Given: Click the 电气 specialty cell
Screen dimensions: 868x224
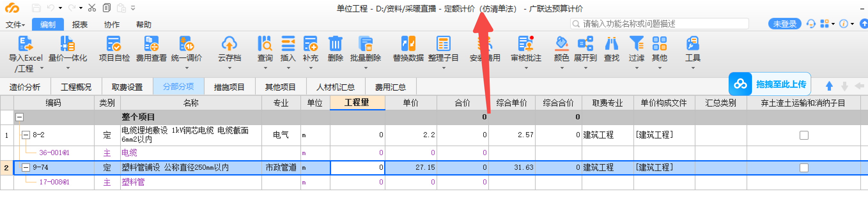Looking at the screenshot, I should click(281, 135).
